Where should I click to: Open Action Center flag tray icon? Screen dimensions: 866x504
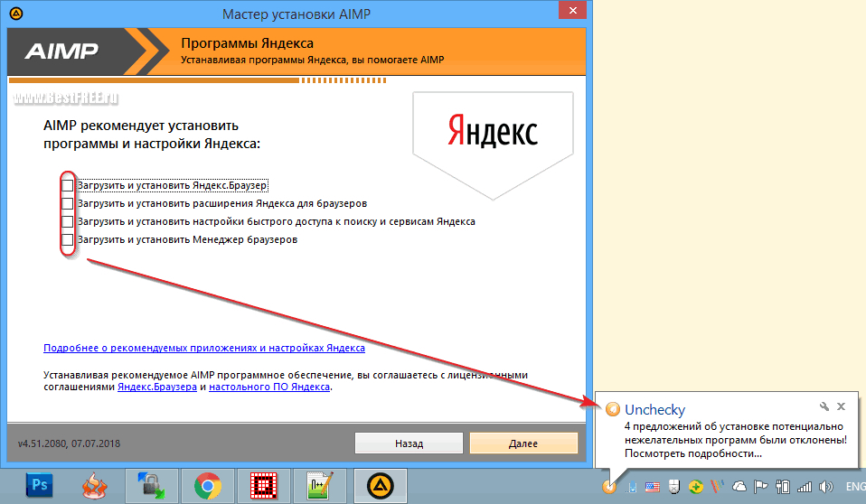pyautogui.click(x=760, y=486)
